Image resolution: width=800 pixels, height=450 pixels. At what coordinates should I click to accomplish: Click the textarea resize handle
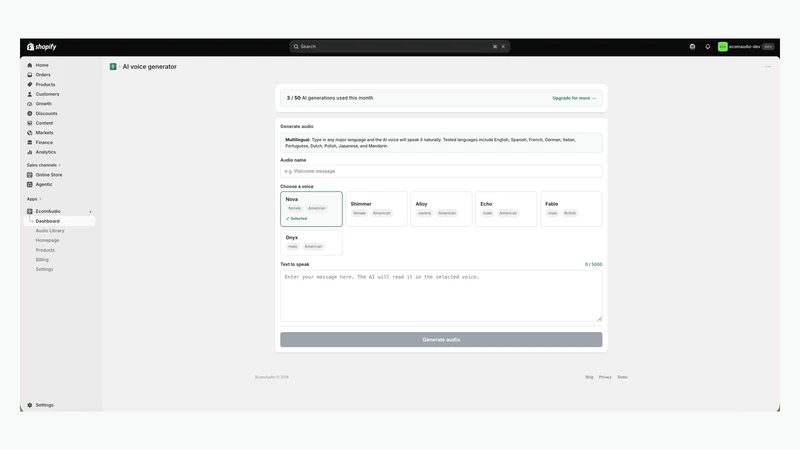tap(599, 319)
